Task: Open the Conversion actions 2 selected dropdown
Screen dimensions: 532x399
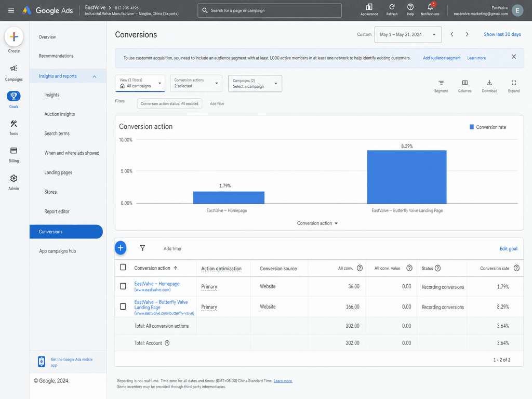Action: (196, 83)
